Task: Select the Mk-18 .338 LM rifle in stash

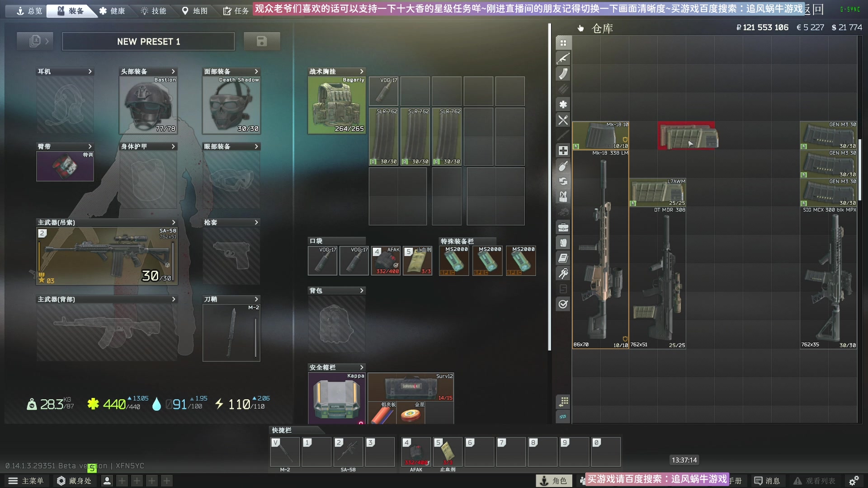Action: click(600, 249)
